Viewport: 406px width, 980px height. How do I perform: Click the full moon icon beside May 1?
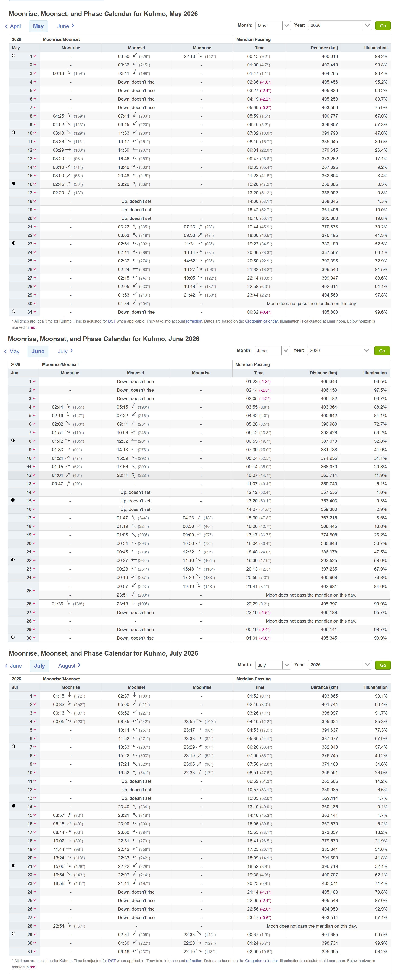14,56
